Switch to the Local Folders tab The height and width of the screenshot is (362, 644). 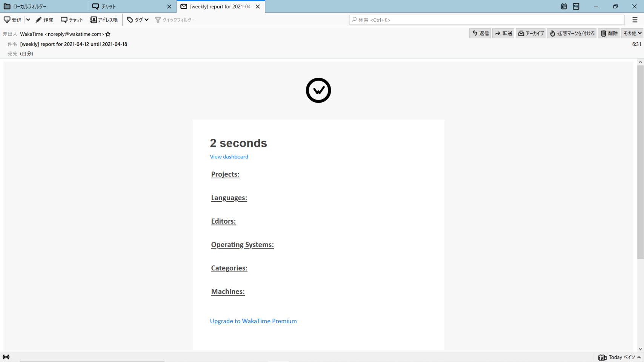[44, 6]
